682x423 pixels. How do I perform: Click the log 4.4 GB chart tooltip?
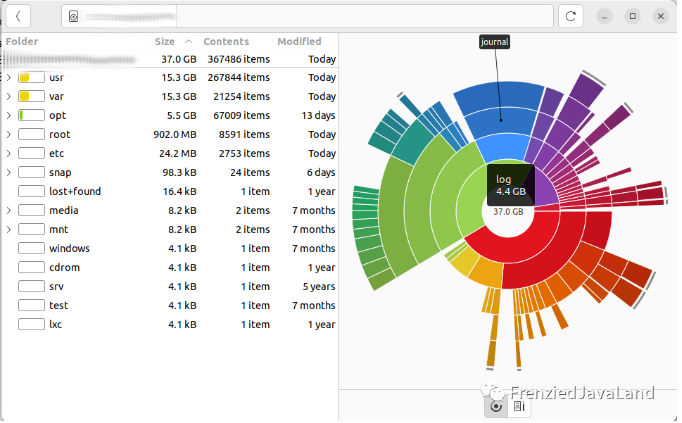(x=511, y=185)
